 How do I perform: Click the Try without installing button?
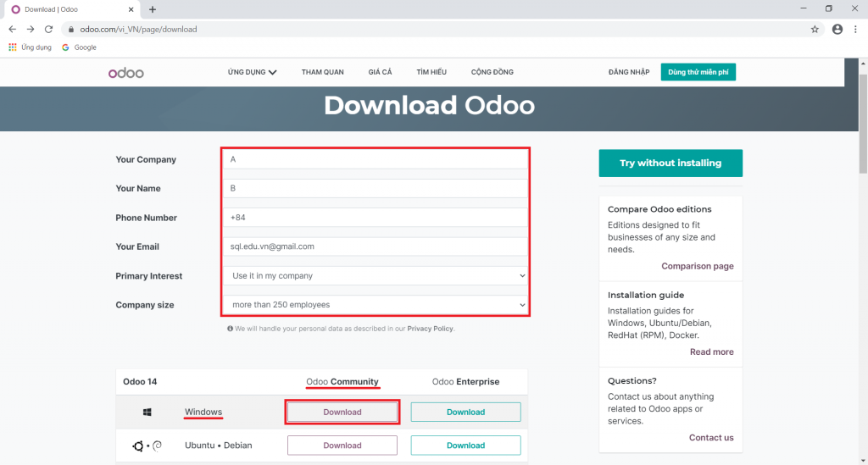pyautogui.click(x=670, y=163)
